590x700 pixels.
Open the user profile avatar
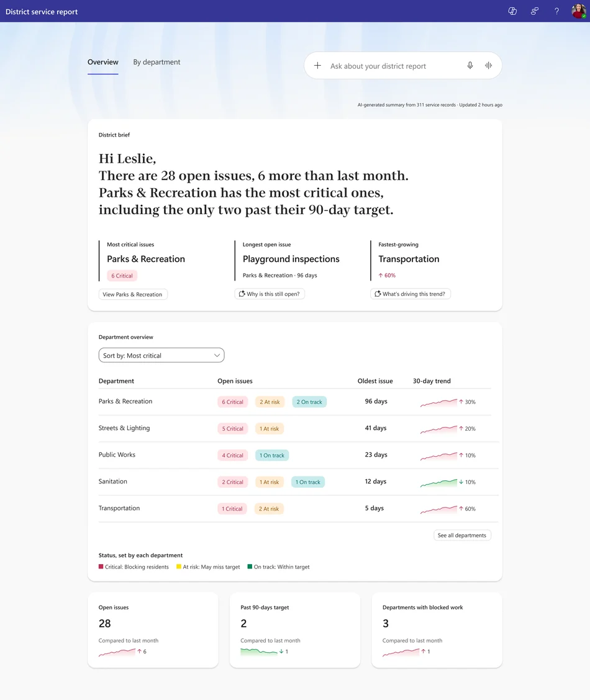click(579, 11)
